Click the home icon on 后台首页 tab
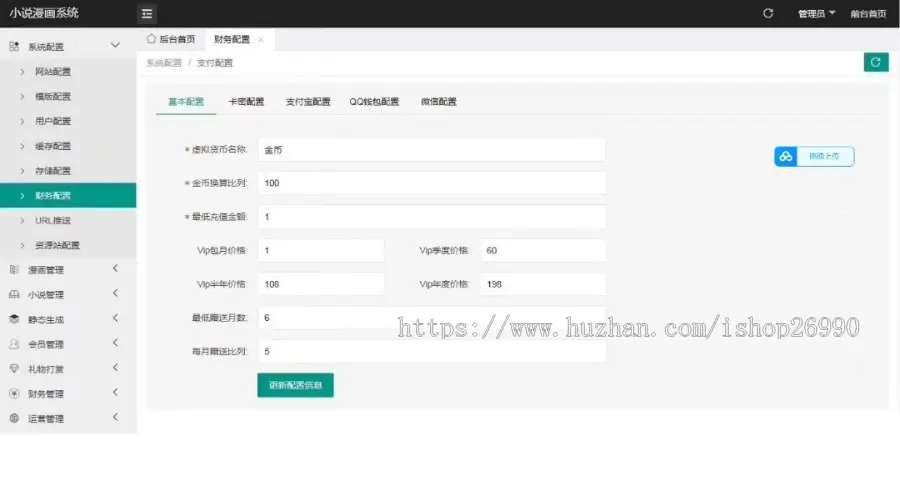This screenshot has width=900, height=481. tap(152, 39)
